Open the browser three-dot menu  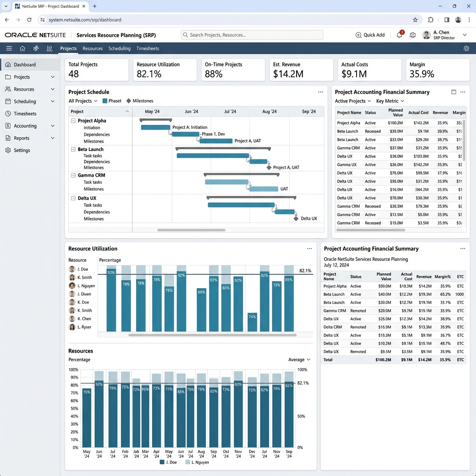pyautogui.click(x=469, y=20)
